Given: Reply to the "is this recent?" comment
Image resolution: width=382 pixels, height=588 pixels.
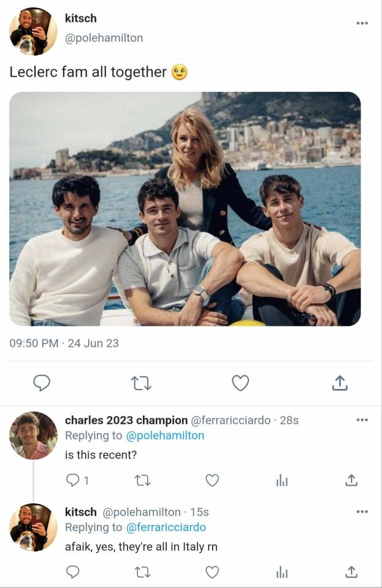Looking at the screenshot, I should (73, 481).
